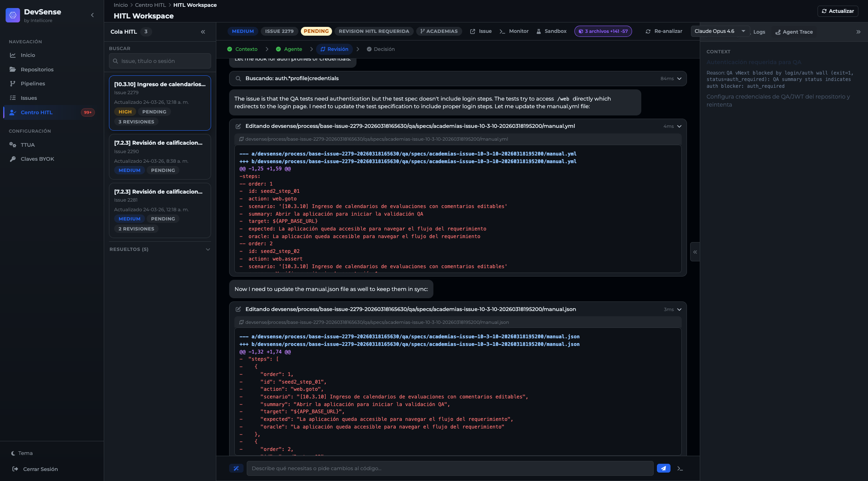Toggle the side panel handle arrow
The width and height of the screenshot is (868, 481).
(x=695, y=252)
